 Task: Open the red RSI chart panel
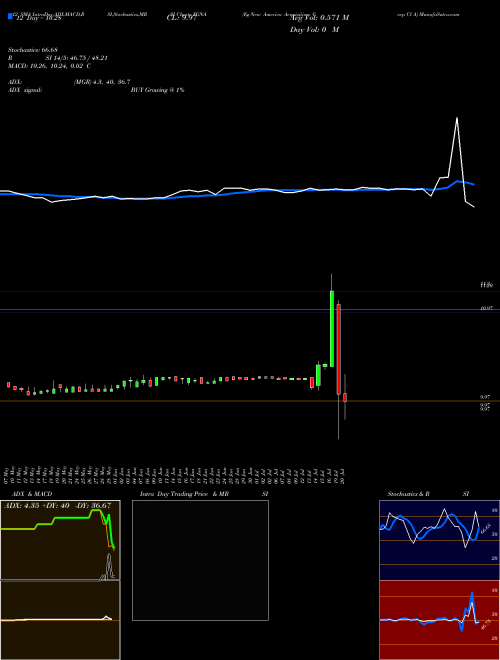coord(439,620)
